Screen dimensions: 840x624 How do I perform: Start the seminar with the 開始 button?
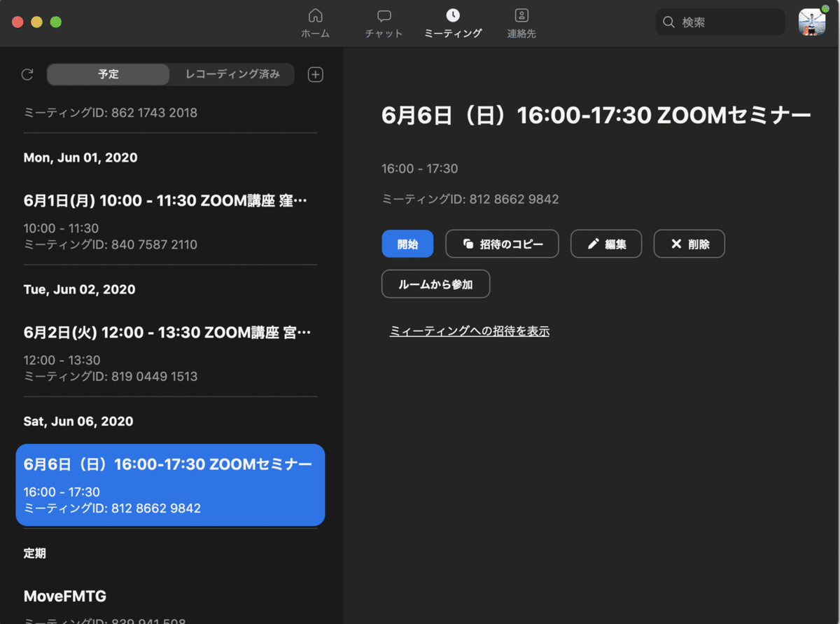click(x=407, y=244)
